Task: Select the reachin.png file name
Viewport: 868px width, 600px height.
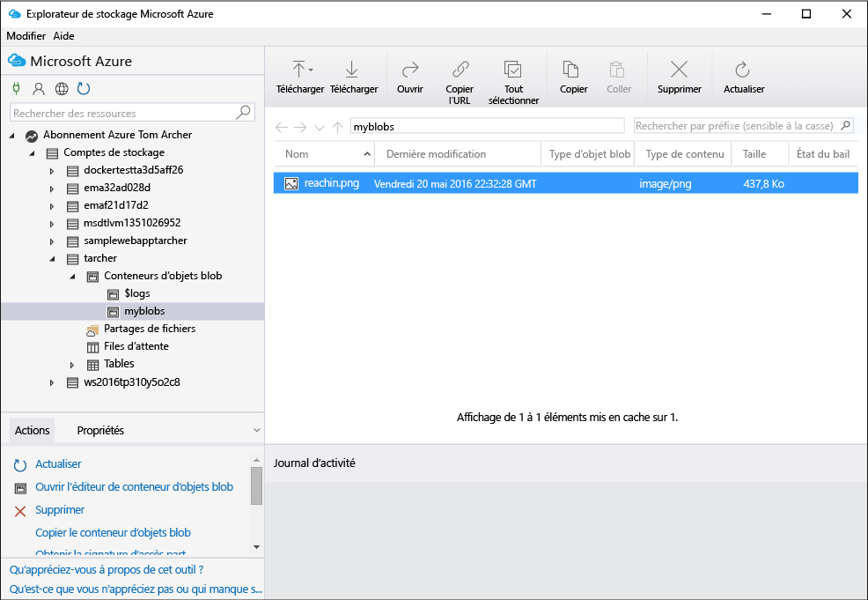Action: (x=332, y=183)
